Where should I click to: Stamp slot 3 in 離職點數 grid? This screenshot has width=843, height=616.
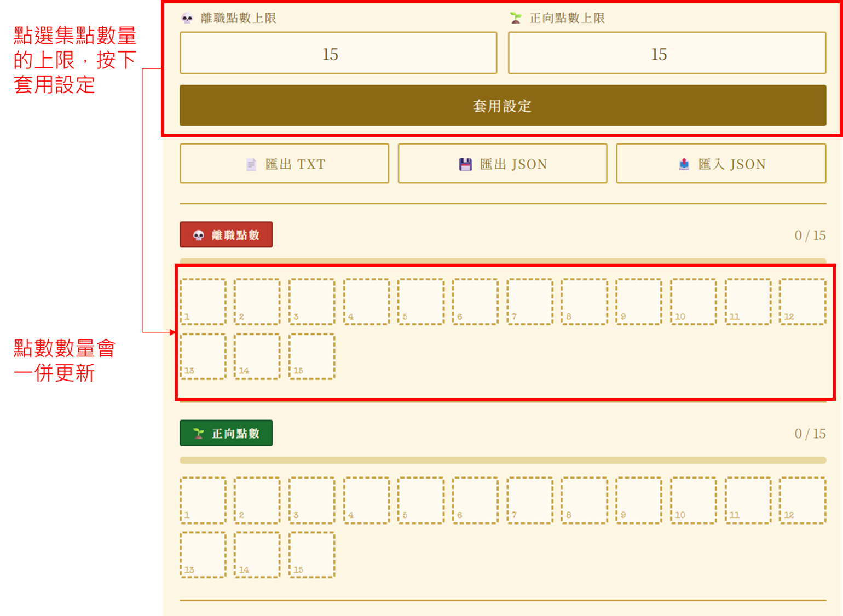point(312,302)
